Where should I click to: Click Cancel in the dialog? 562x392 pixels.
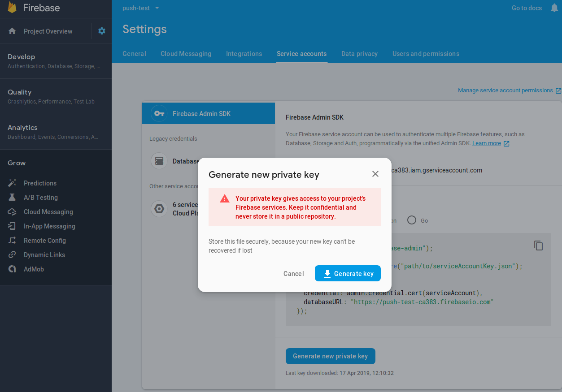click(x=293, y=274)
